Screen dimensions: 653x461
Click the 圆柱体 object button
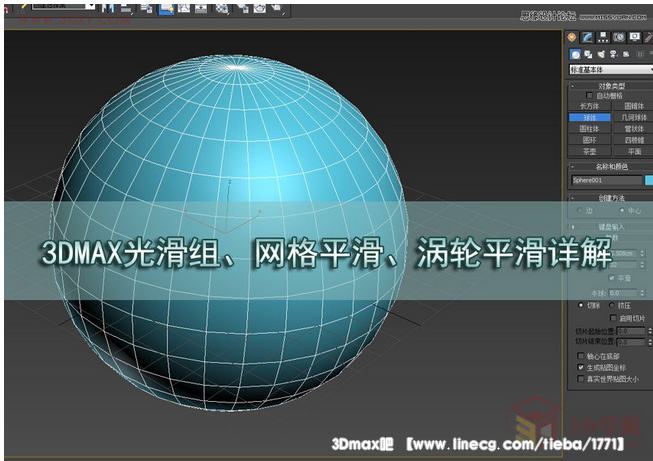click(589, 129)
